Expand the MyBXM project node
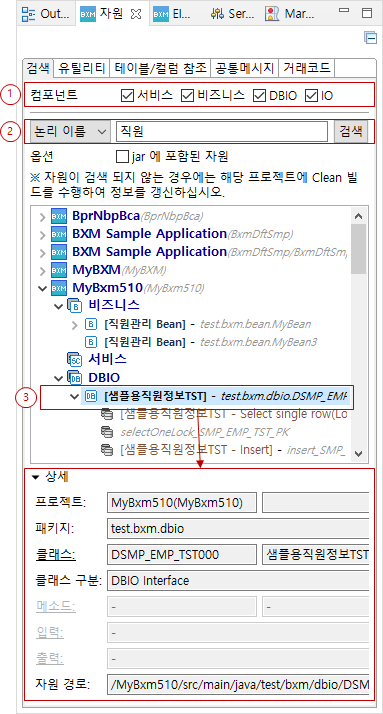This screenshot has height=714, width=383. pos(43,271)
